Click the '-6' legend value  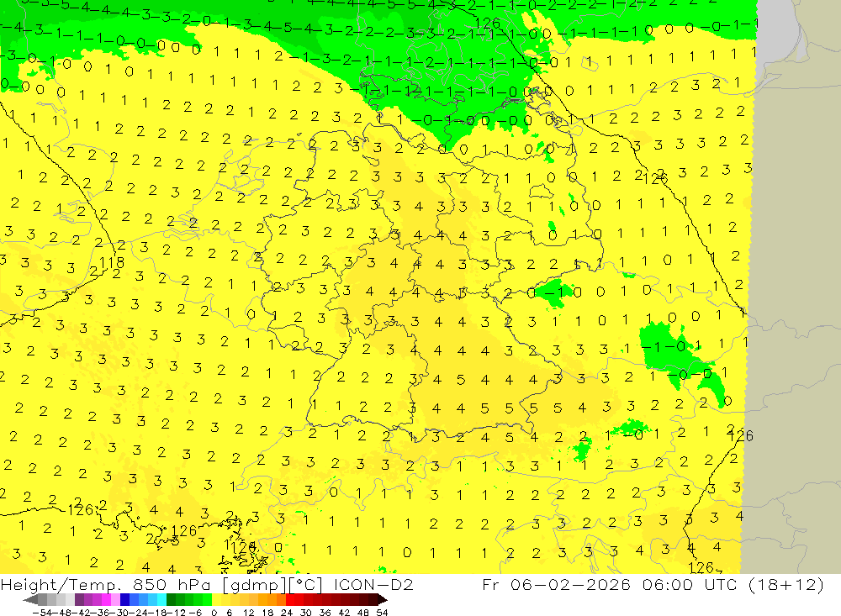coord(195,613)
